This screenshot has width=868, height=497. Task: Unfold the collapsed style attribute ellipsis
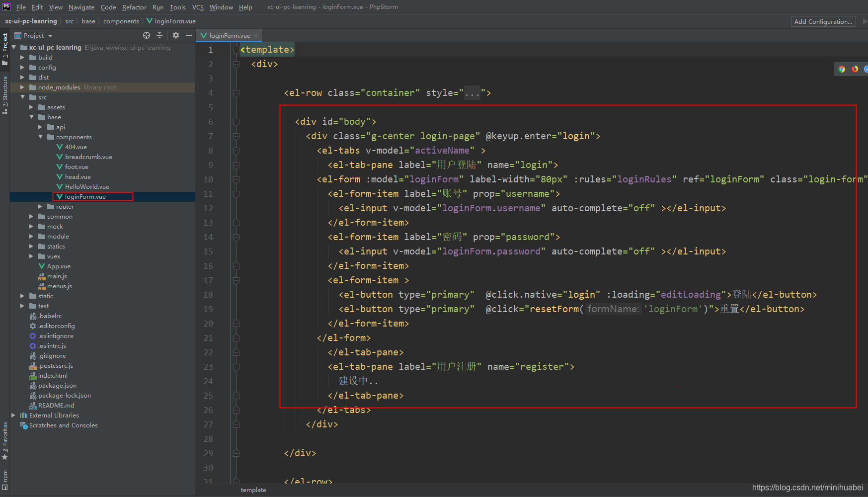(x=473, y=93)
